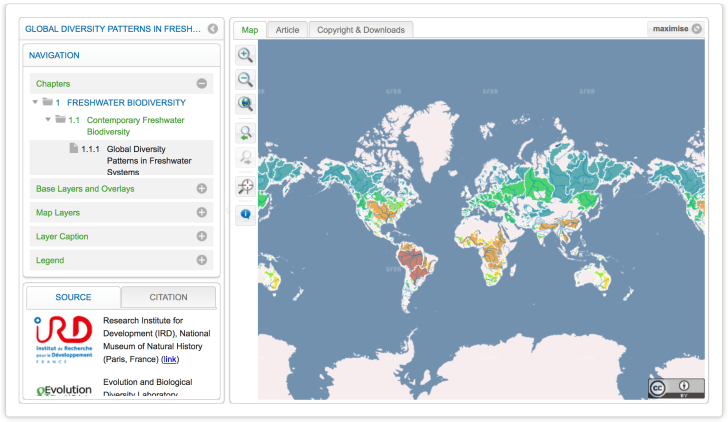Expand the Layer Caption section
728x422 pixels.
(x=202, y=236)
